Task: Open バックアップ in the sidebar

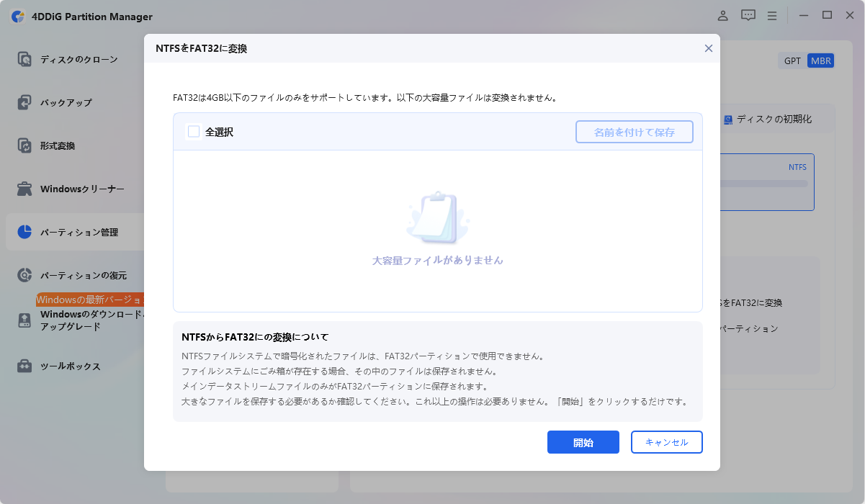Action: 66,102
